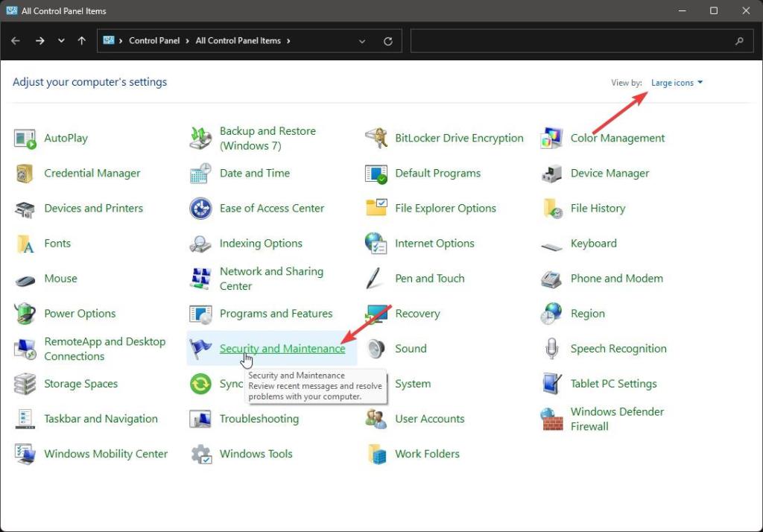Open the Windows Defender Firewall icon

tap(552, 419)
